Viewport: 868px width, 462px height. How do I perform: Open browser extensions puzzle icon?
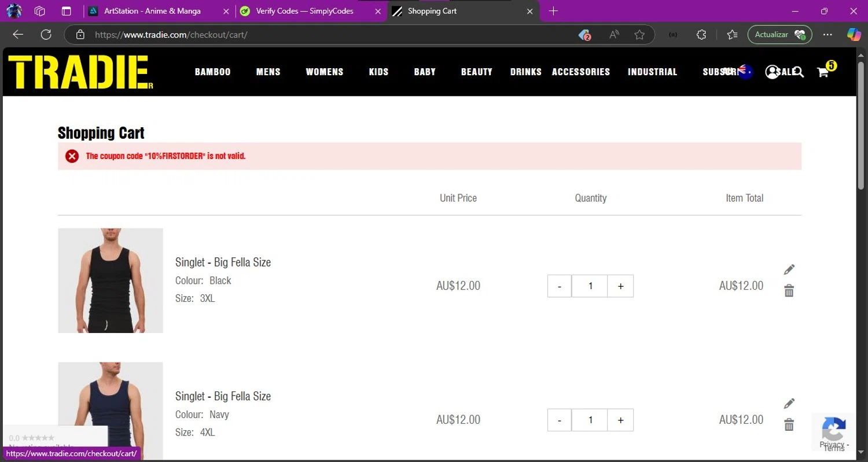(701, 35)
